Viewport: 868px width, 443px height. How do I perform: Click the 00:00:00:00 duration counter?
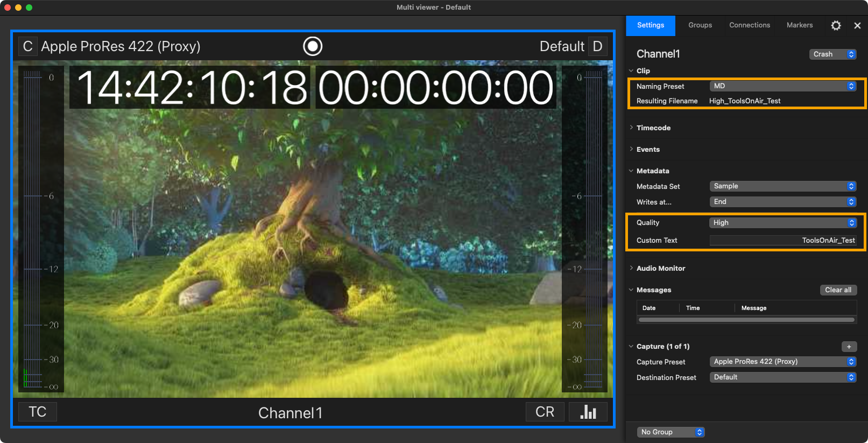click(436, 87)
